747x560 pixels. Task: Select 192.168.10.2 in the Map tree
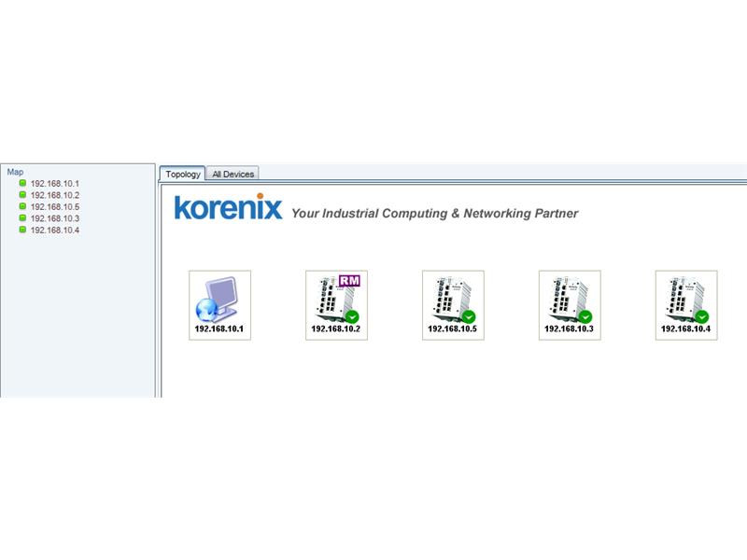click(x=55, y=195)
